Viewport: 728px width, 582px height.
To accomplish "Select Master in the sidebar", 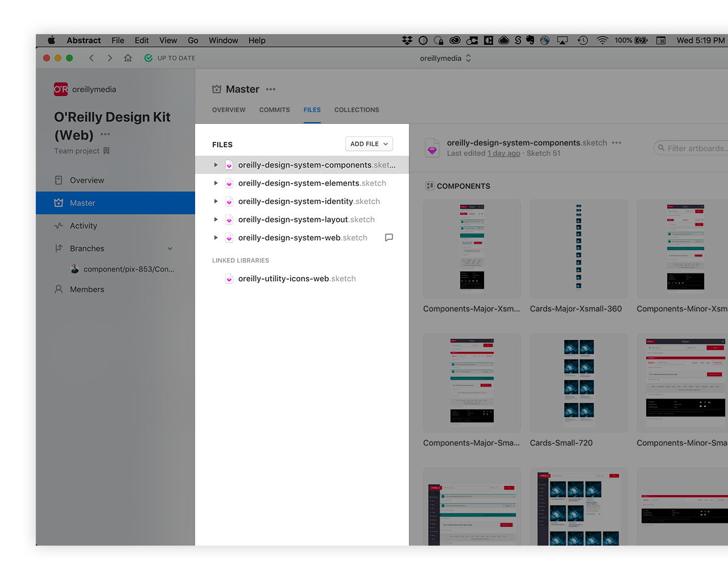I will click(x=115, y=203).
